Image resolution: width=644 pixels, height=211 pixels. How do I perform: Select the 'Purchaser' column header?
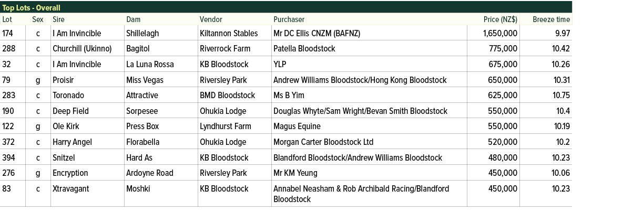tap(289, 19)
